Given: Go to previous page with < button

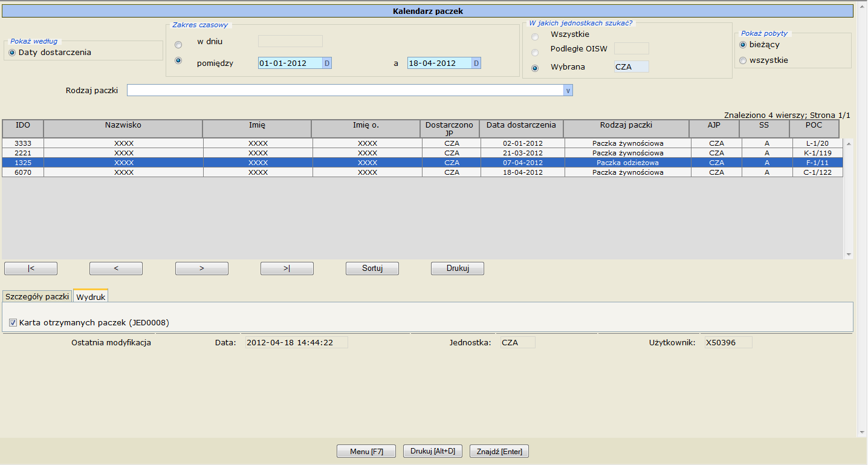Looking at the screenshot, I should pos(116,268).
